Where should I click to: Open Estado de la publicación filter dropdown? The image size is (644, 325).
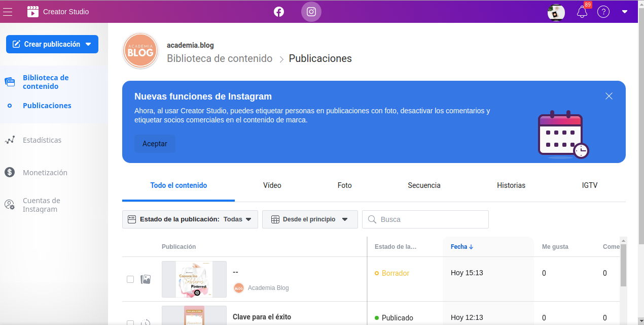pyautogui.click(x=190, y=219)
